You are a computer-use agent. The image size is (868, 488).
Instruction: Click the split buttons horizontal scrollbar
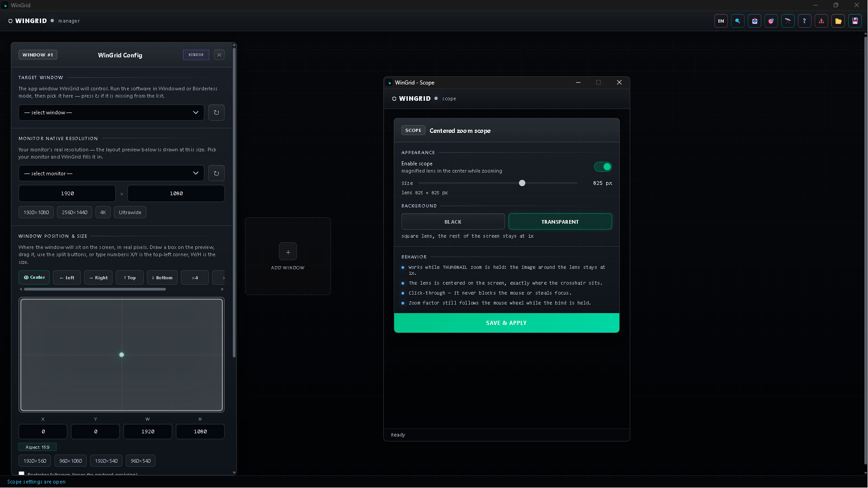coord(95,289)
